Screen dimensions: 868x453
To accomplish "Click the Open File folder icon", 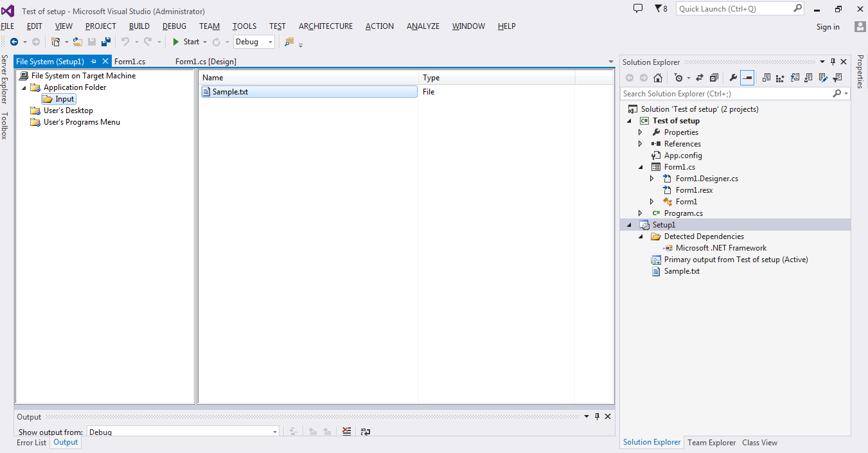I will point(78,42).
